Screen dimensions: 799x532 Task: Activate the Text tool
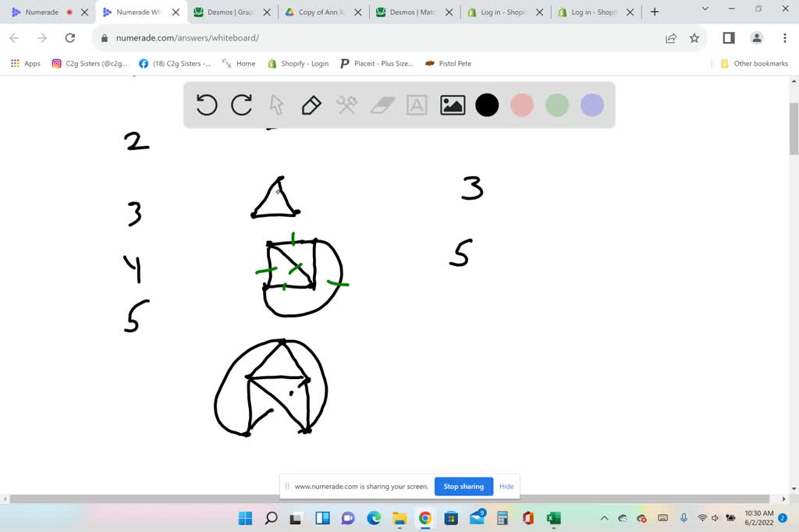(417, 105)
